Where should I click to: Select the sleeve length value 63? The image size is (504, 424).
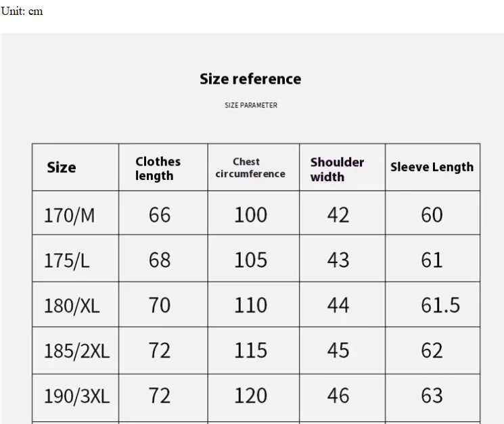[432, 396]
